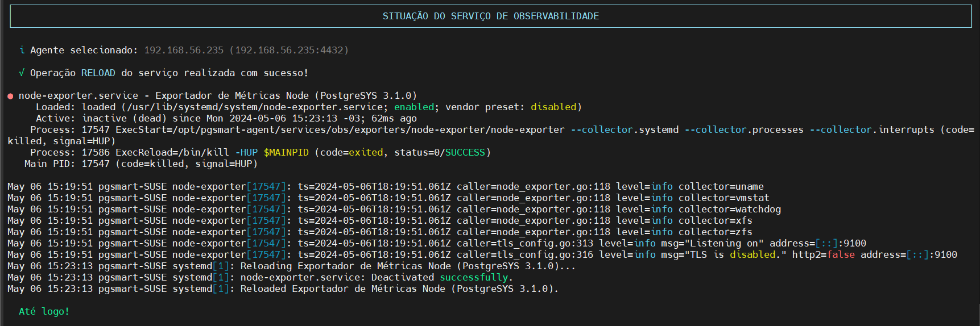Click the yellow word 'exited' in code=exited

coord(366,152)
